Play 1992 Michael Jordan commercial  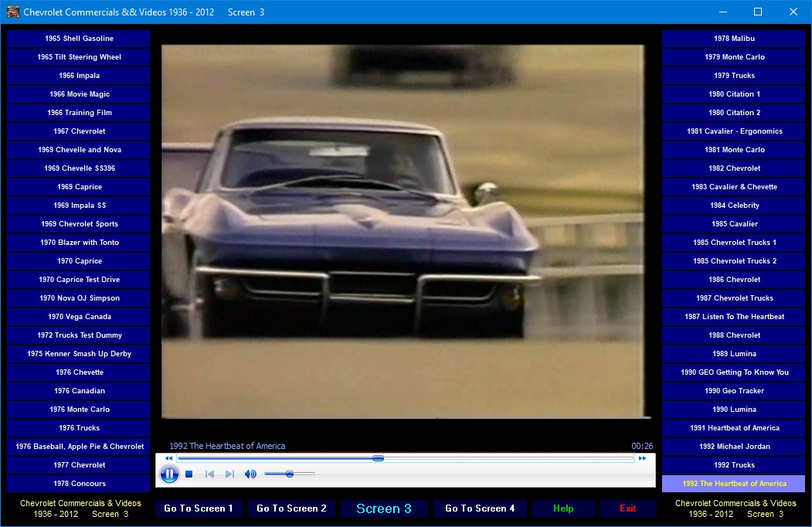(734, 447)
